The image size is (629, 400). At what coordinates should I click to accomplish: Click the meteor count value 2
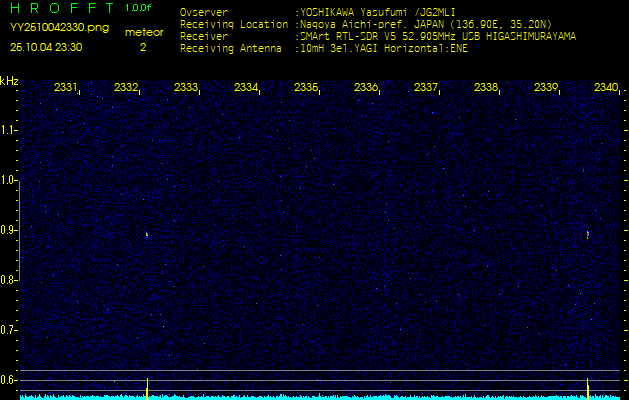142,47
